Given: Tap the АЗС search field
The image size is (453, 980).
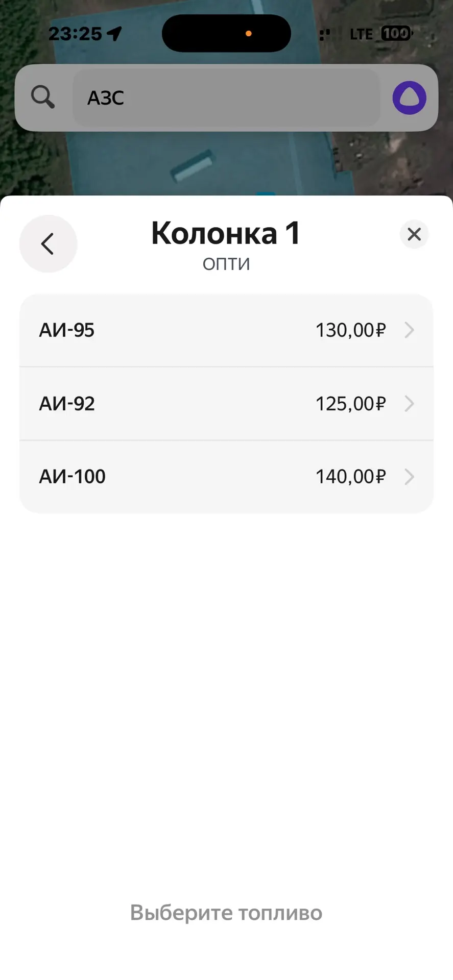Looking at the screenshot, I should pos(226,97).
